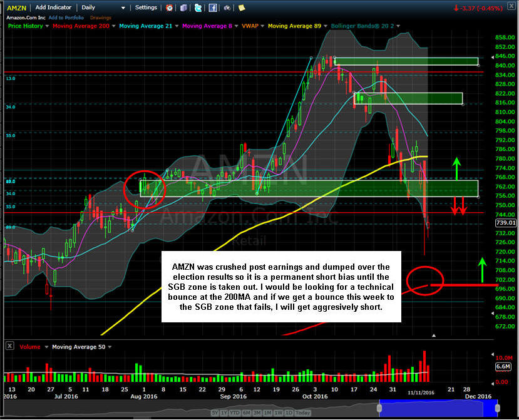The height and width of the screenshot is (420, 519).
Task: Share chart via the Twitter bird icon
Action: tap(198, 8)
